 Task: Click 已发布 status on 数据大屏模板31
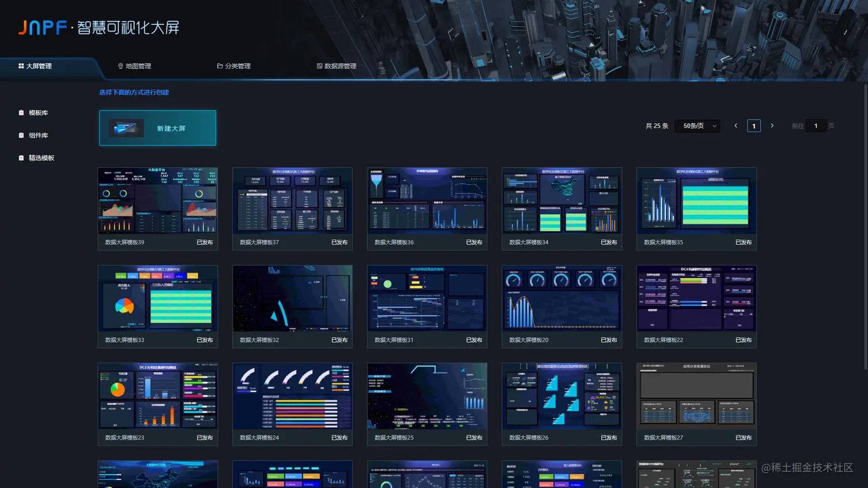point(474,340)
